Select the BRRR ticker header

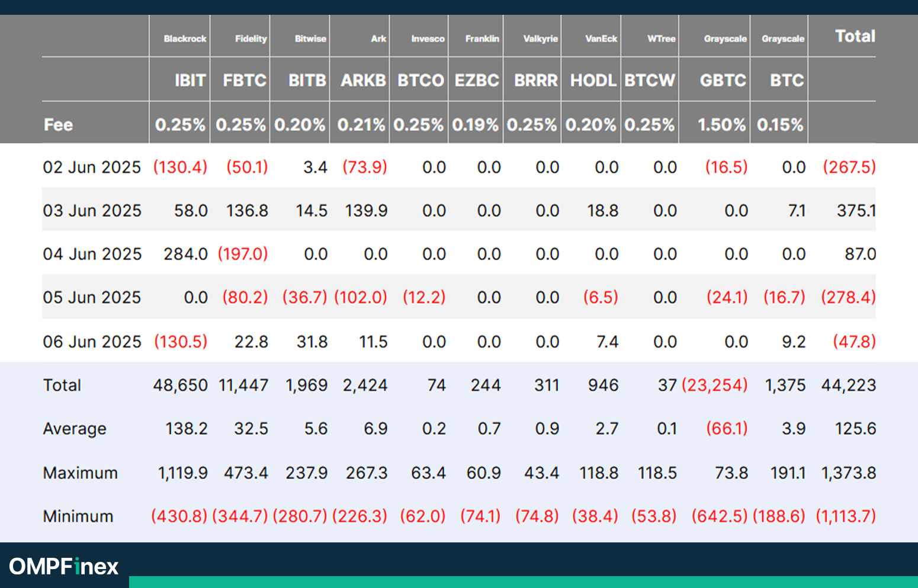536,81
